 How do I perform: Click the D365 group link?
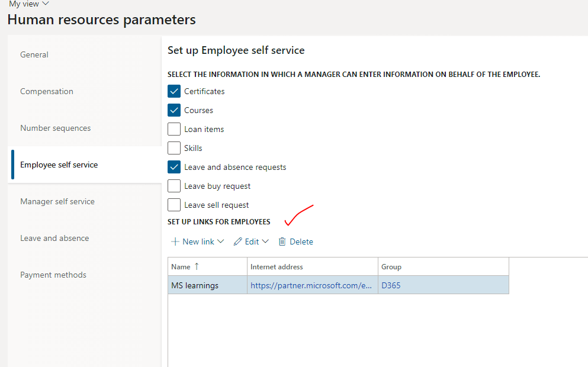(x=391, y=285)
